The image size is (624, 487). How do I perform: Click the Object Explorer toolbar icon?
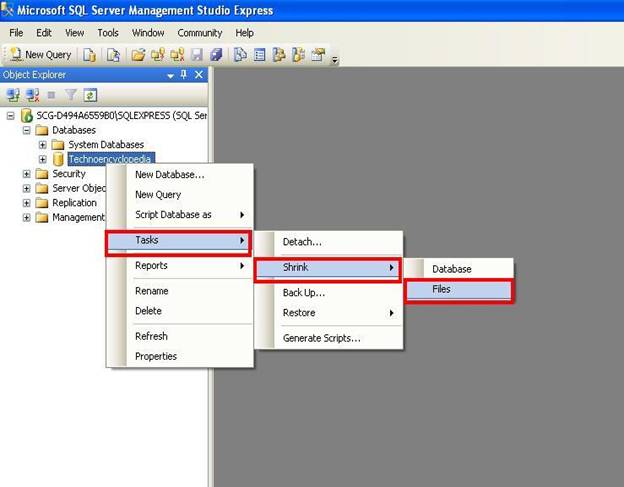point(279,55)
